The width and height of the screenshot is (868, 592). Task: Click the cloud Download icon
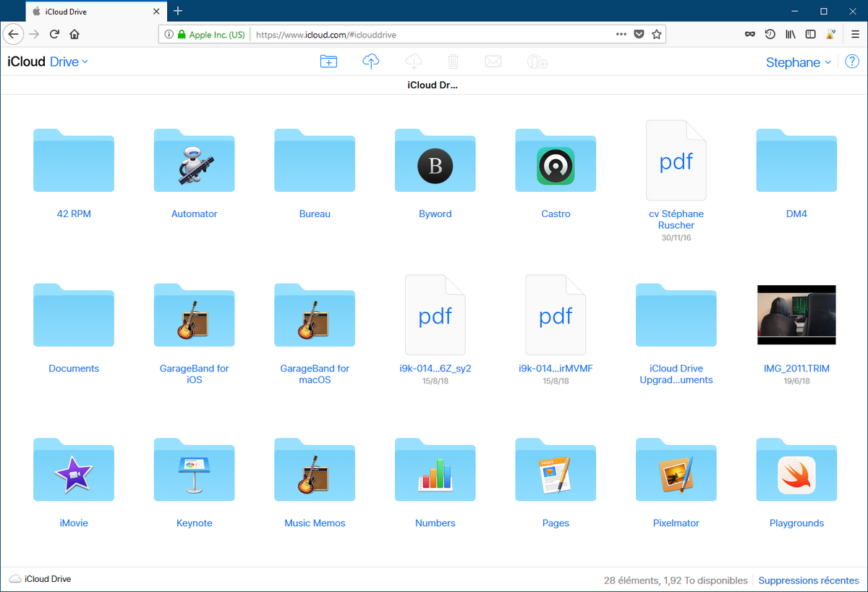tap(414, 62)
